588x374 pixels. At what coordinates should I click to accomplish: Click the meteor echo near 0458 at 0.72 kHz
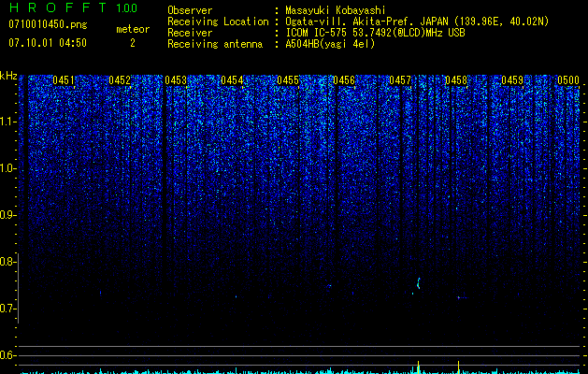(461, 297)
